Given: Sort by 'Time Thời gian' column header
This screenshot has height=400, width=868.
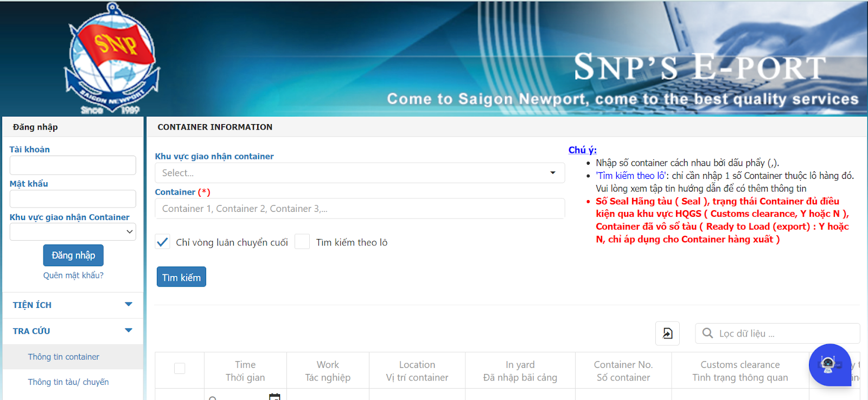Looking at the screenshot, I should click(x=245, y=371).
